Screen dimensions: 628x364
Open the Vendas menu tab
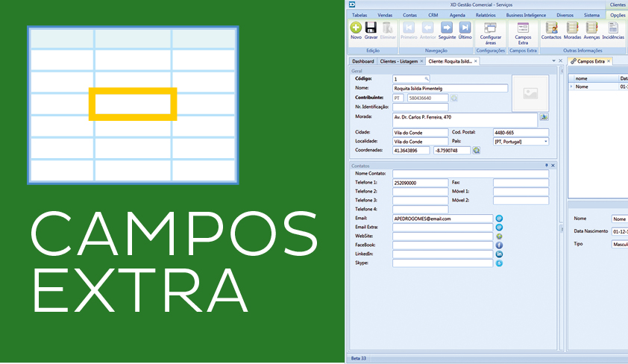pos(385,15)
